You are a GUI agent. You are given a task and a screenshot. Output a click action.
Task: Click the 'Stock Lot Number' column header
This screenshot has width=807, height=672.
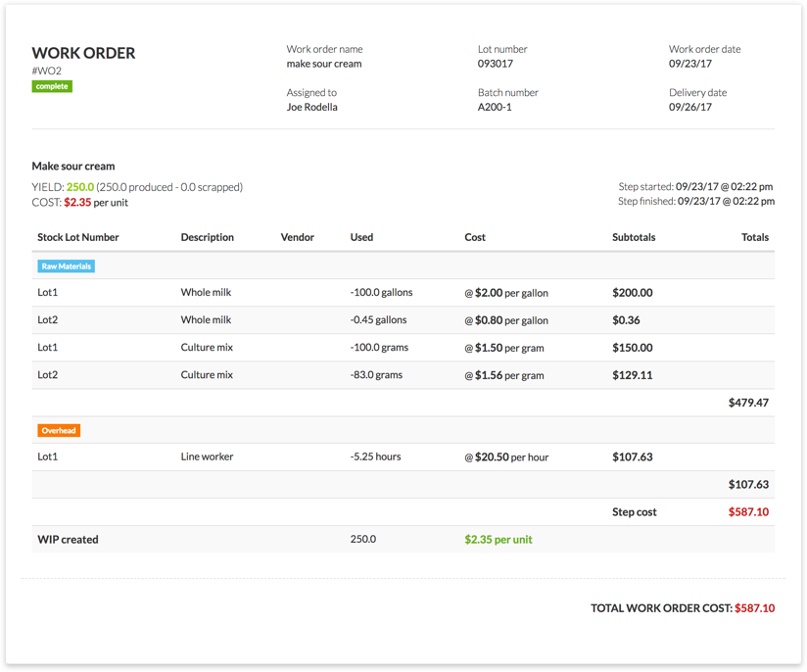(x=78, y=237)
